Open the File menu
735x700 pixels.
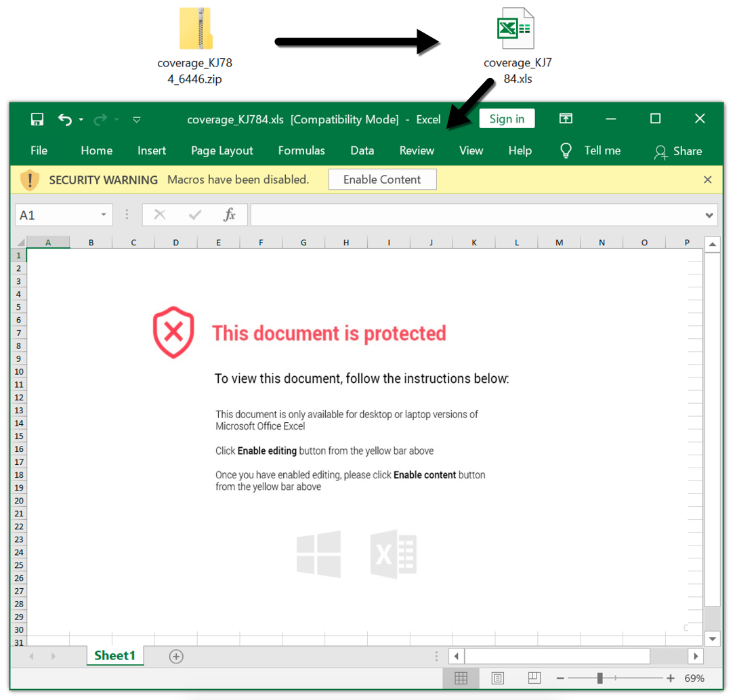pos(39,150)
